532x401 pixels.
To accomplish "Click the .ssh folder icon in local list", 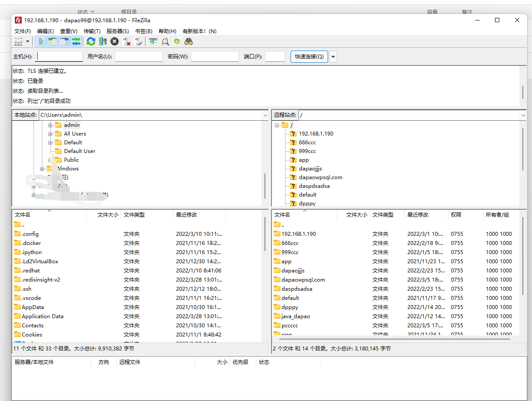I will [x=17, y=289].
